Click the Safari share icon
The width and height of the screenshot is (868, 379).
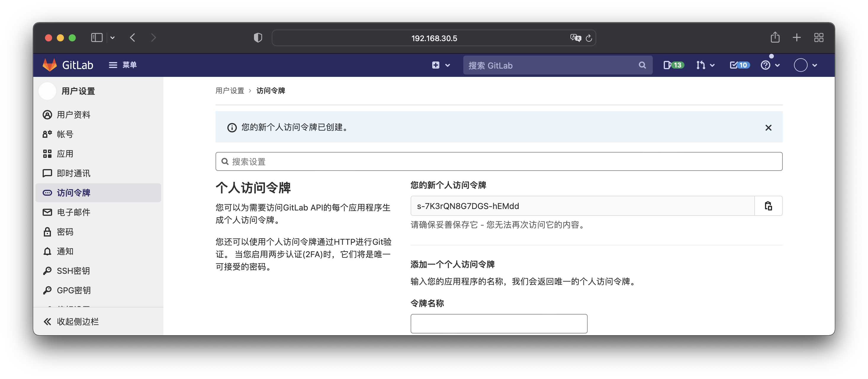coord(775,37)
